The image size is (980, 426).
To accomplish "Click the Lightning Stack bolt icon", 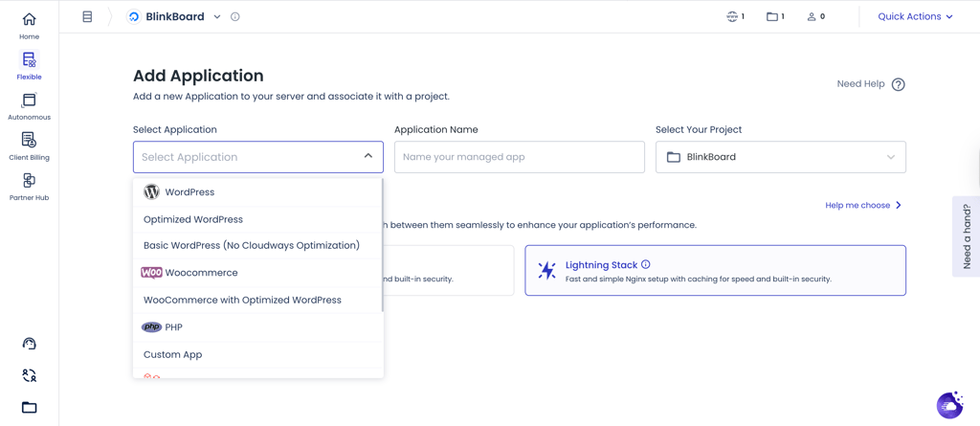I will (546, 270).
